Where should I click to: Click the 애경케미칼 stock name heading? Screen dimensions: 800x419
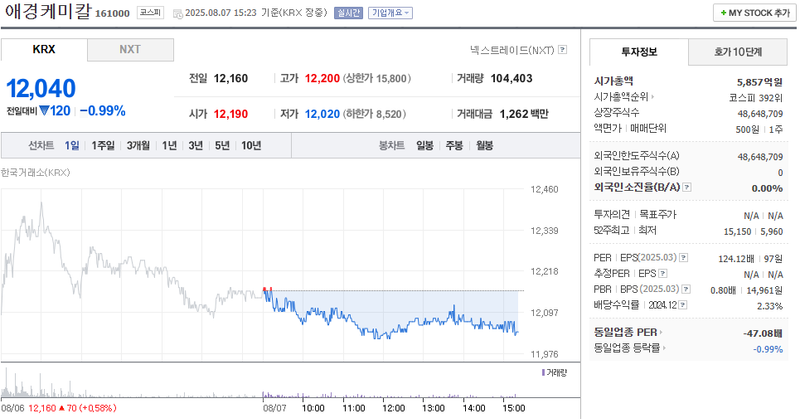(48, 11)
